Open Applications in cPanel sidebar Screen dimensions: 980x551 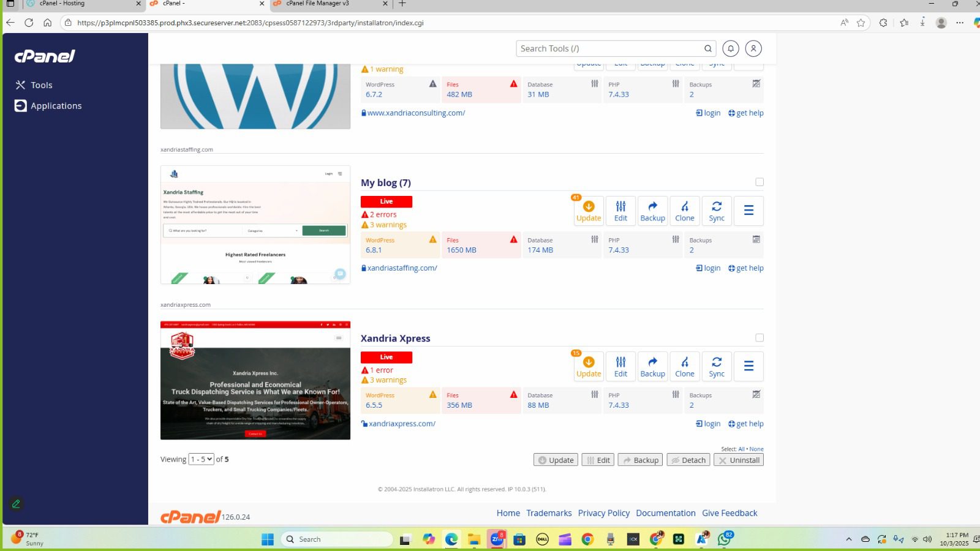pos(56,106)
